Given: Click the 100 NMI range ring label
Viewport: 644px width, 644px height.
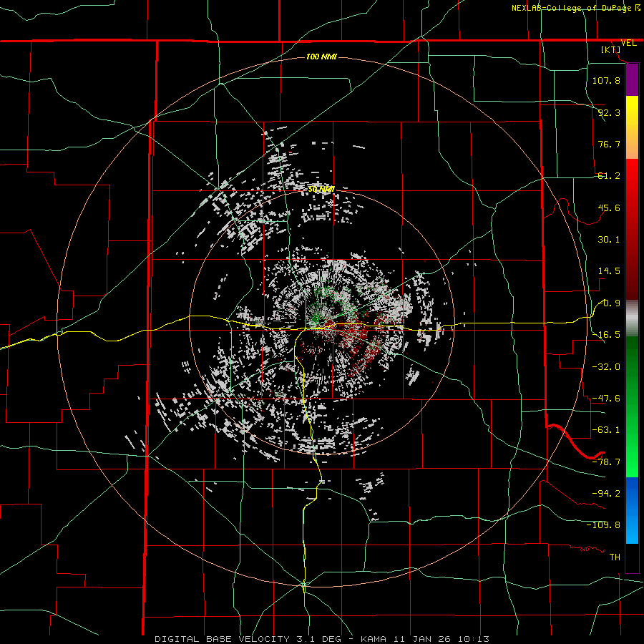Looking at the screenshot, I should pyautogui.click(x=321, y=57).
